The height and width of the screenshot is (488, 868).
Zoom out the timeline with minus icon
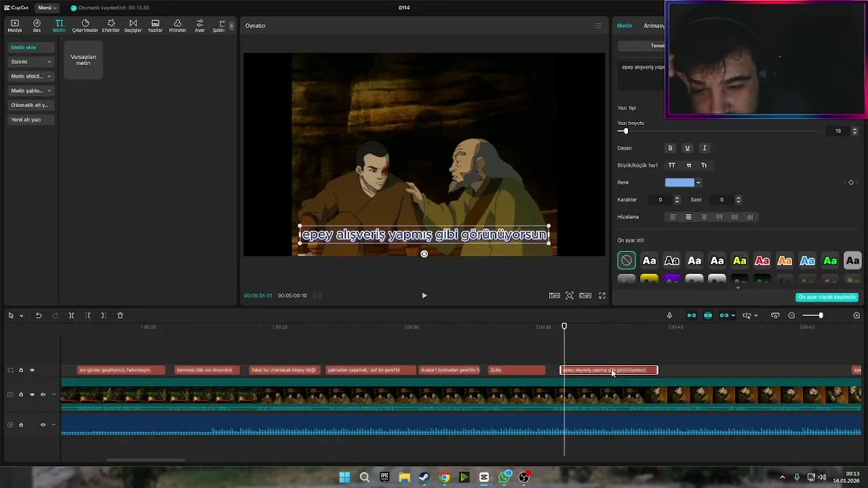pyautogui.click(x=791, y=315)
